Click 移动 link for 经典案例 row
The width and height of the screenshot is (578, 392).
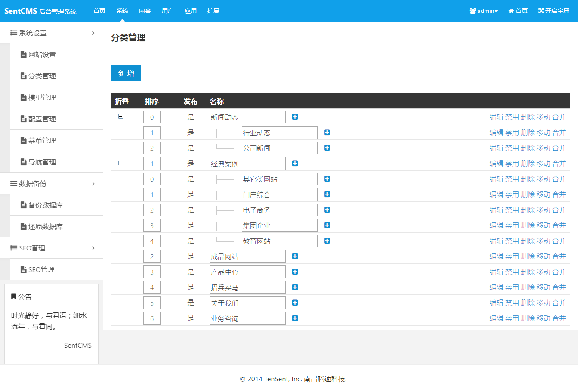tap(544, 163)
